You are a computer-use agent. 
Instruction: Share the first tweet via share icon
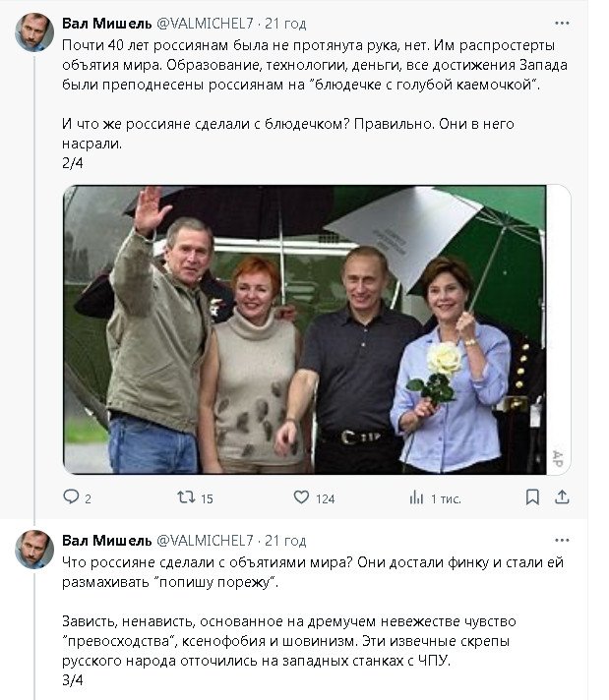click(x=561, y=498)
